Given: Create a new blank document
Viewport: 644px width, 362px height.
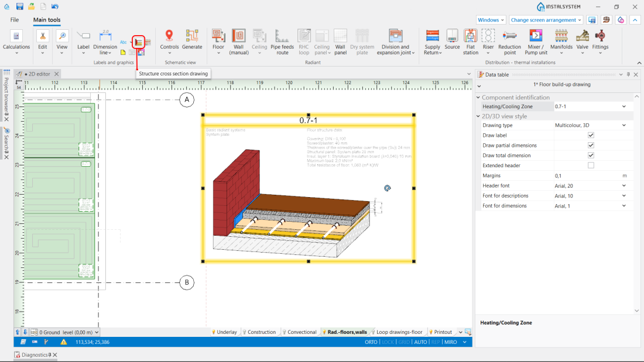Looking at the screenshot, I should click(x=43, y=6).
